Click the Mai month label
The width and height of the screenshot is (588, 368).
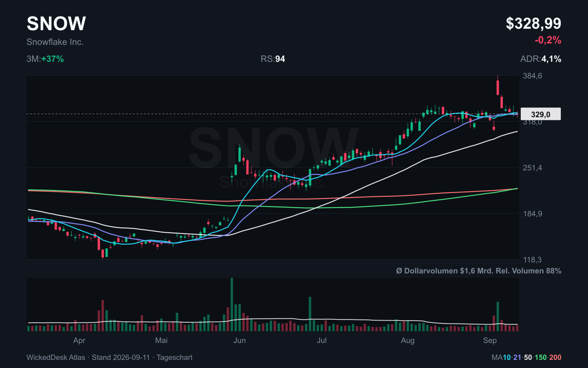tap(161, 340)
